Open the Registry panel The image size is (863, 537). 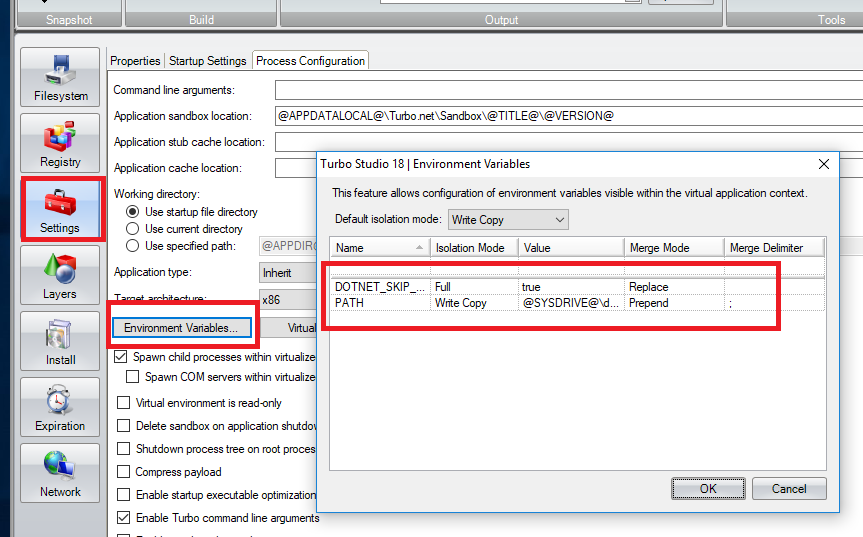click(x=60, y=143)
